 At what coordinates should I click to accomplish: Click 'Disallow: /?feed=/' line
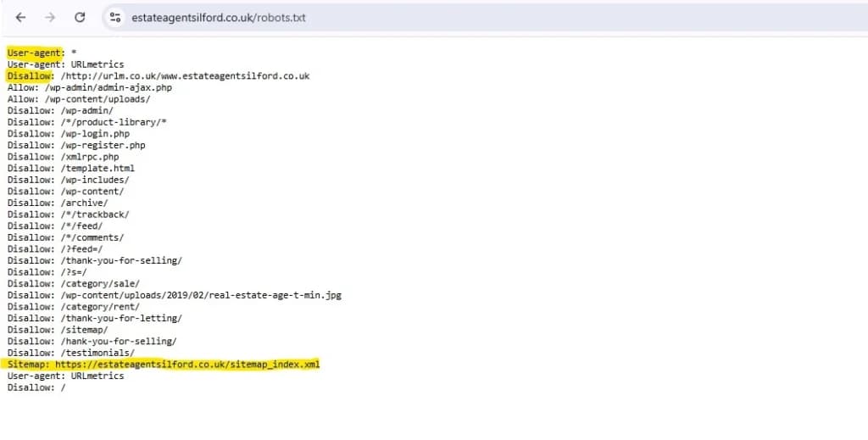coord(55,249)
